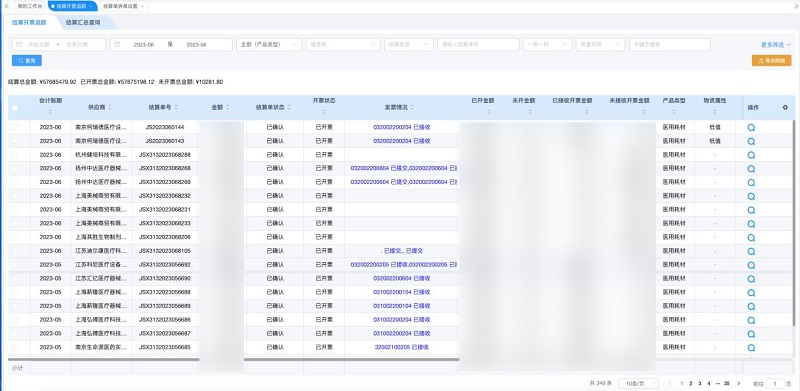
Task: Click the 2023-06 accounting period start field
Action: pos(144,45)
